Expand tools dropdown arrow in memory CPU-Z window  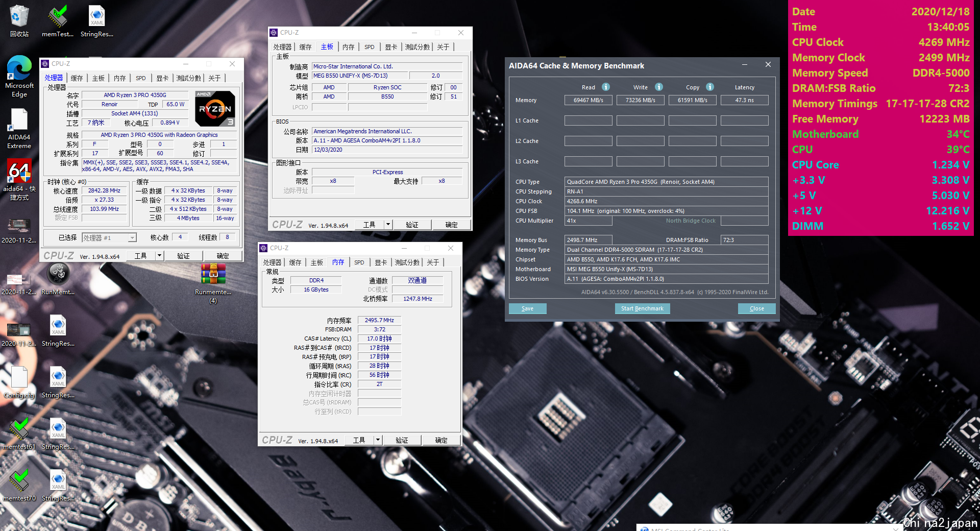378,440
